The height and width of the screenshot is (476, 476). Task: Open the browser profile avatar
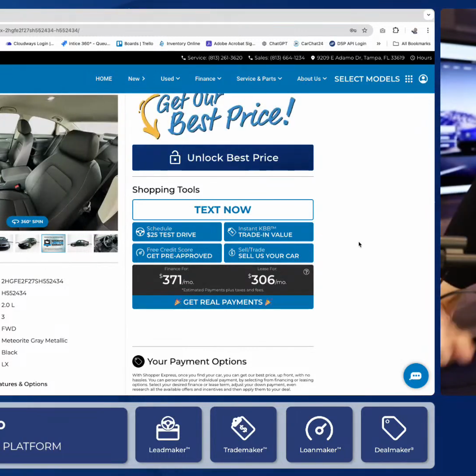(414, 31)
